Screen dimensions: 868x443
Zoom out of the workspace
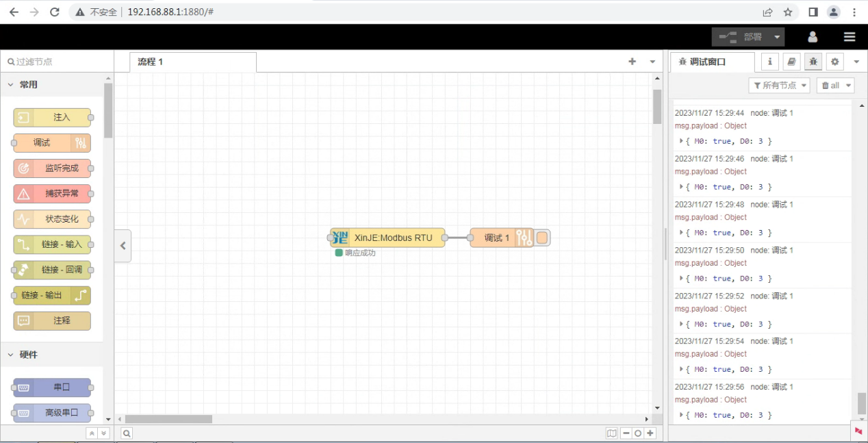pos(626,433)
